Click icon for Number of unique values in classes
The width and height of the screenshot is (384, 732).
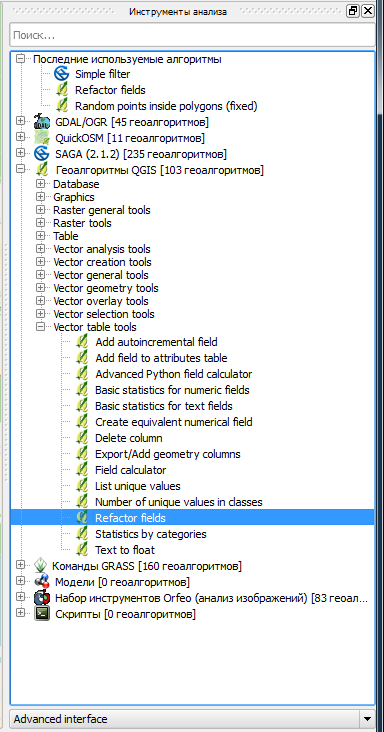tap(82, 502)
